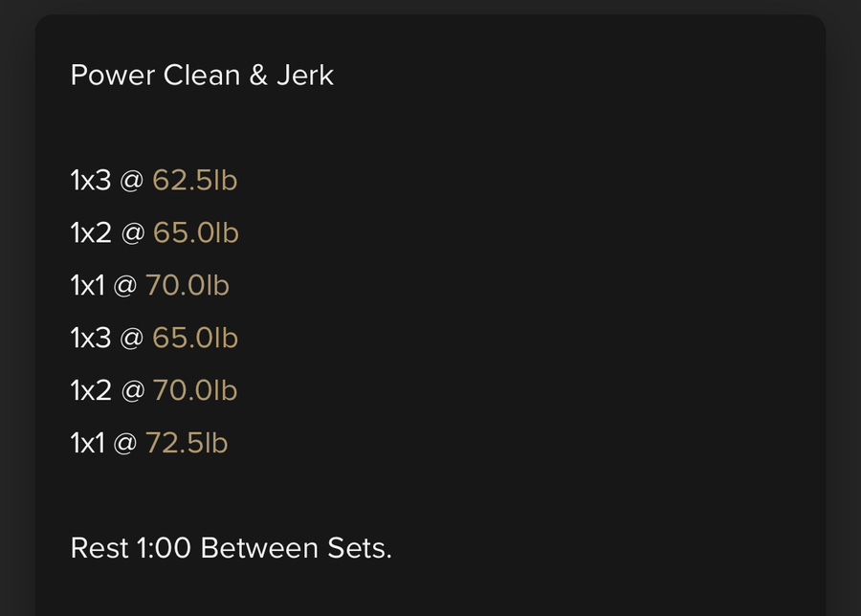Tap the Power Clean & Jerk heading

point(202,76)
